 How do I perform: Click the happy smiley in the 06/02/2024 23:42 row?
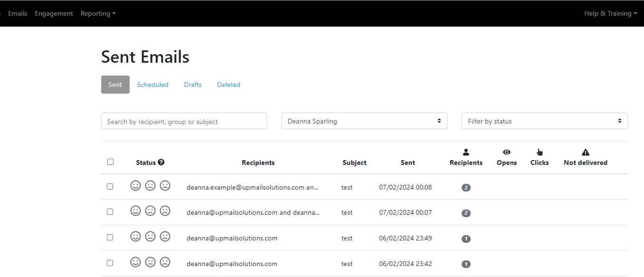[x=135, y=262]
